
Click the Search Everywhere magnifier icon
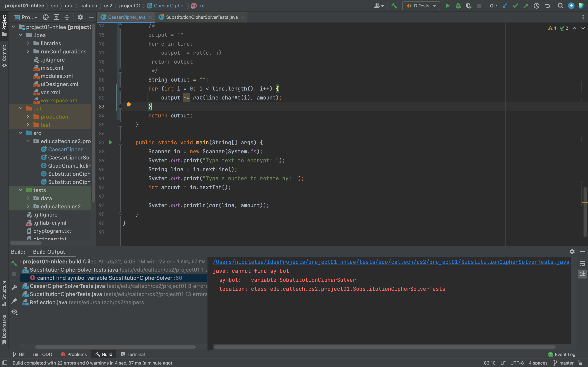tap(560, 6)
